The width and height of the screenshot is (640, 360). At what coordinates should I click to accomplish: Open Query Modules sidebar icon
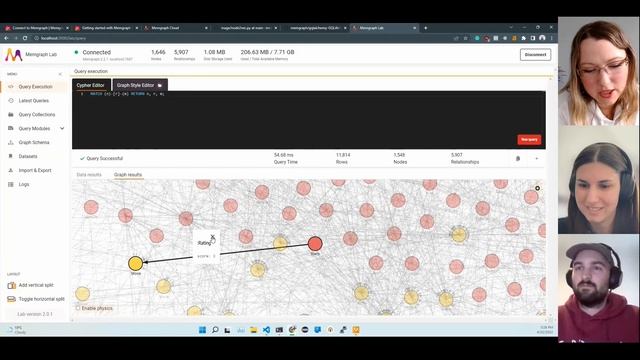coord(11,129)
